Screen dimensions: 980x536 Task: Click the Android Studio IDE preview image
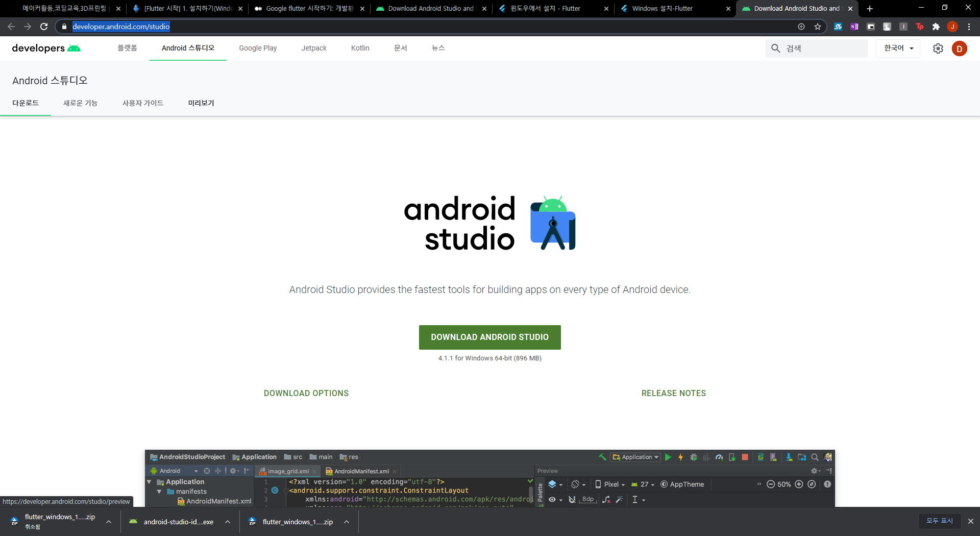(x=490, y=478)
